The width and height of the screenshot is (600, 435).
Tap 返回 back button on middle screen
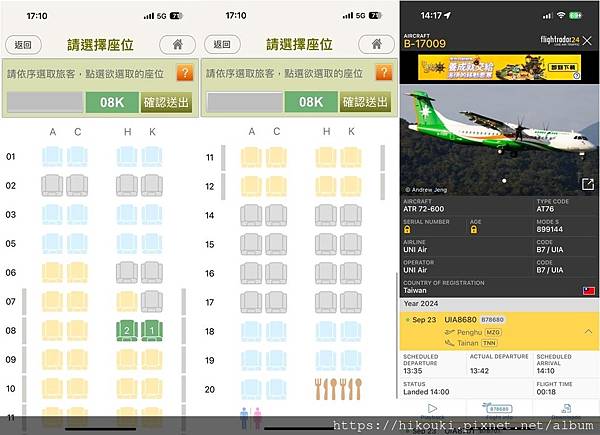(x=222, y=44)
